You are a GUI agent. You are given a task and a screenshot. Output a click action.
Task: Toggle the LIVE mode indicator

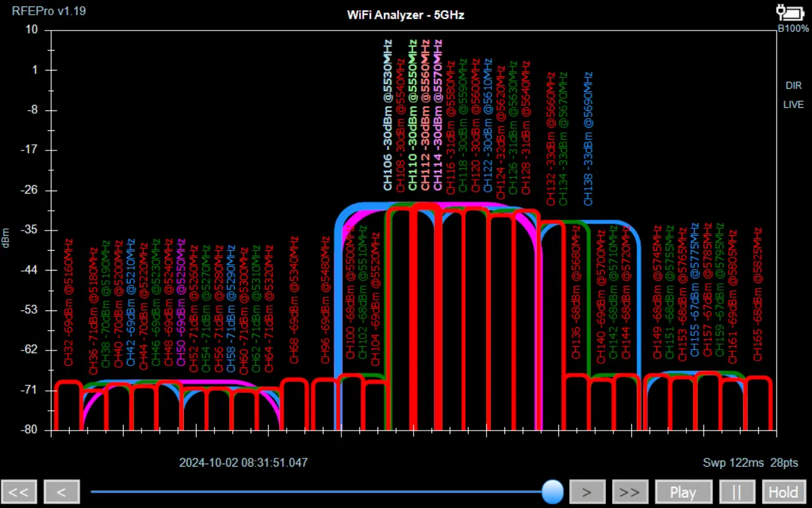[x=793, y=105]
